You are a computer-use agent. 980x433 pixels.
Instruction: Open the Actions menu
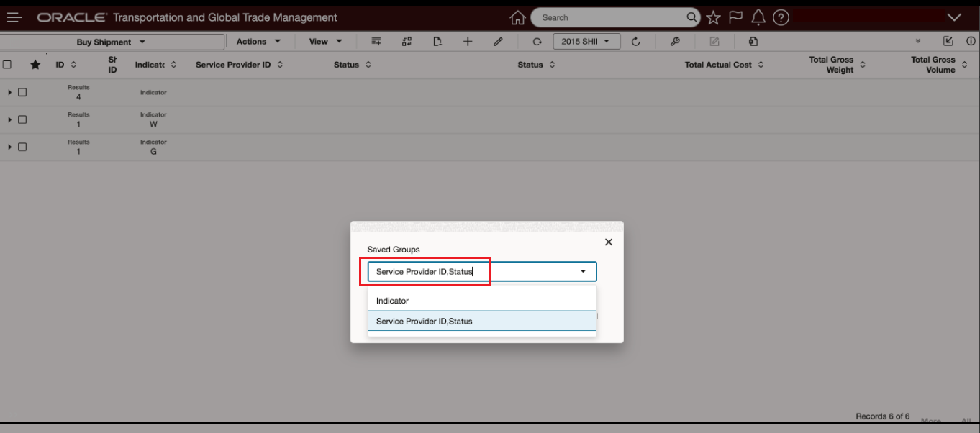(x=258, y=42)
